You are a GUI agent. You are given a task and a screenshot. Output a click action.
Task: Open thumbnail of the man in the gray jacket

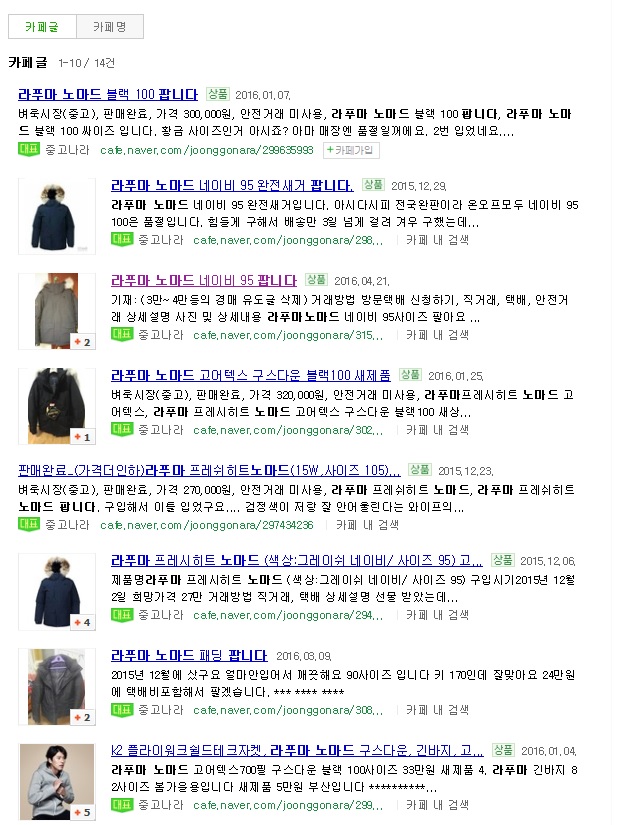[x=57, y=781]
